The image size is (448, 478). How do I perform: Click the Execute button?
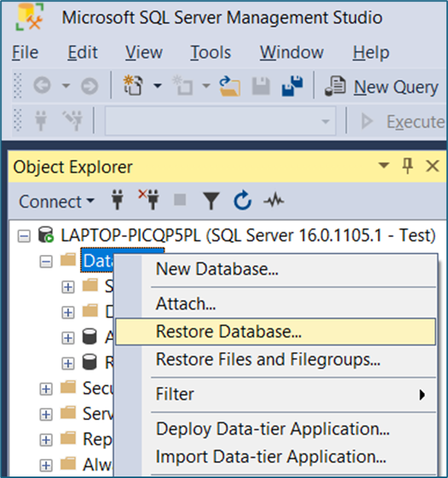point(403,122)
